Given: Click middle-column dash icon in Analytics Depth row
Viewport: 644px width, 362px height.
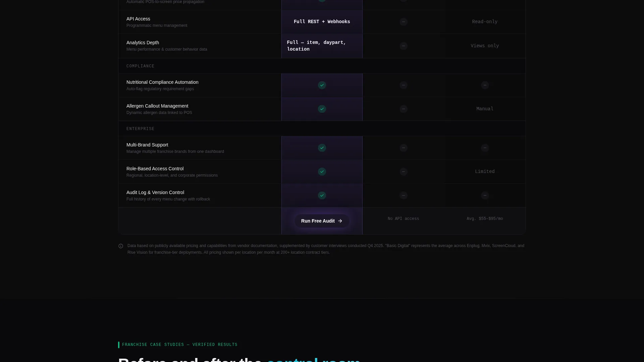Looking at the screenshot, I should coord(404,46).
